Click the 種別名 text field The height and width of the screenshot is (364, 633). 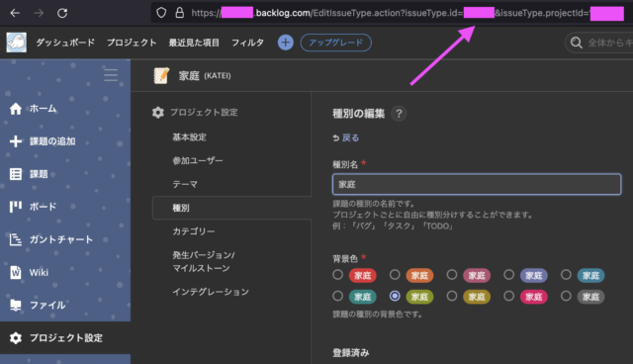point(477,184)
